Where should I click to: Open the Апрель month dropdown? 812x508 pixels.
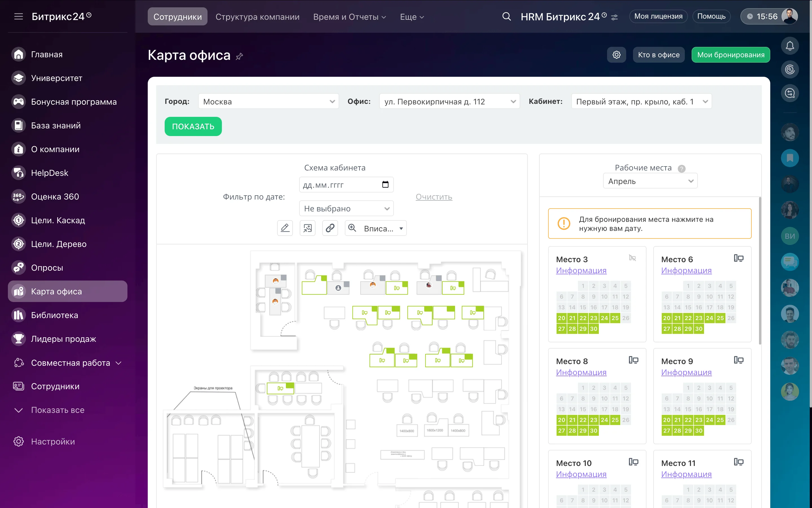coord(650,181)
